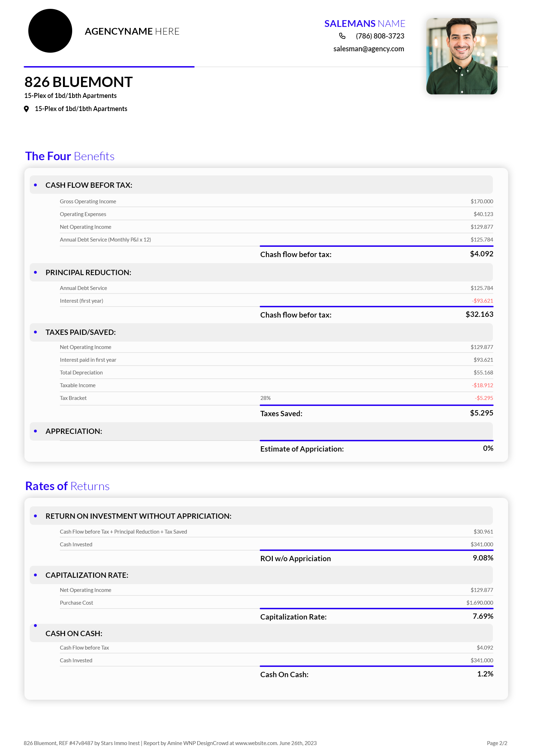Click the phone number (786) 808-3723

click(380, 36)
